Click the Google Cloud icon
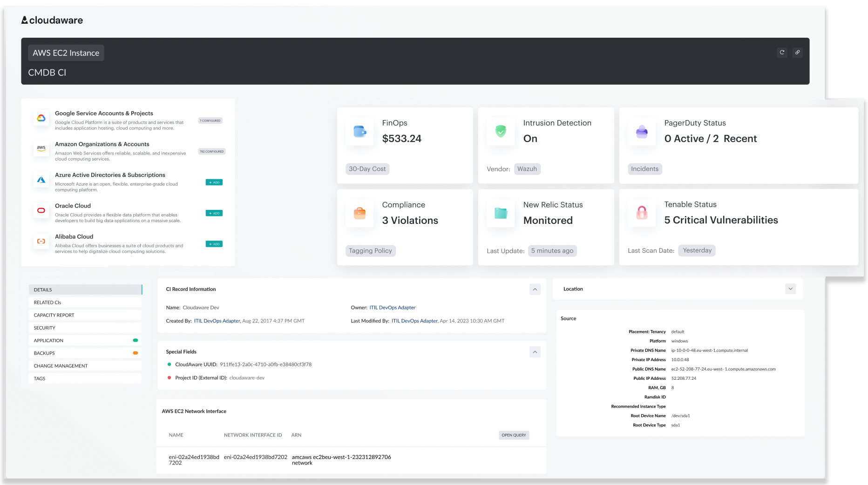Image resolution: width=868 pixels, height=485 pixels. (x=41, y=118)
